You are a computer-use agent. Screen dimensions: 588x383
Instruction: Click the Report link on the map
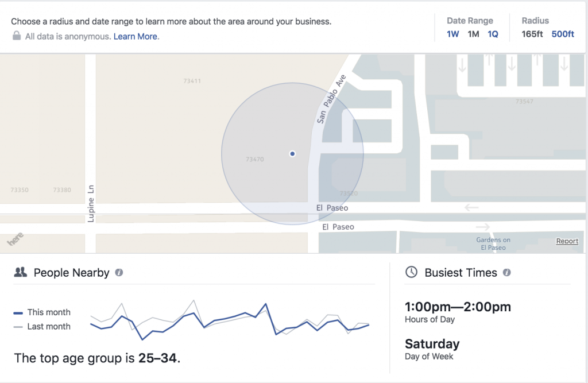(x=567, y=241)
